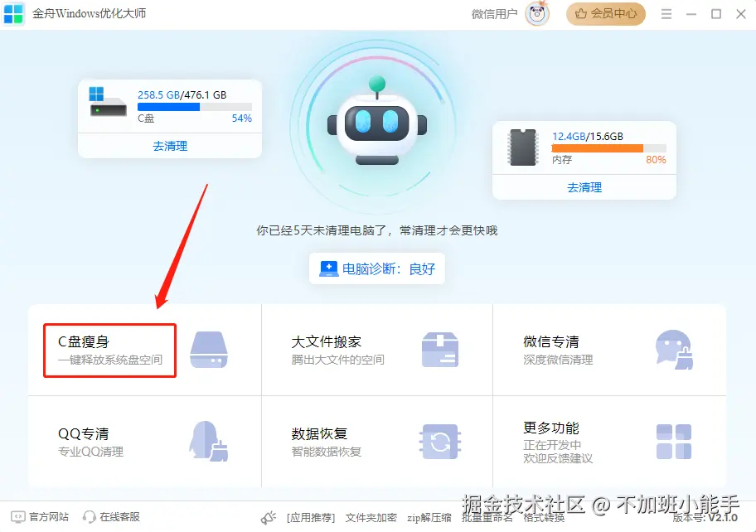Image resolution: width=756 pixels, height=532 pixels.
Task: Click the official website monitor icon
Action: click(x=18, y=517)
